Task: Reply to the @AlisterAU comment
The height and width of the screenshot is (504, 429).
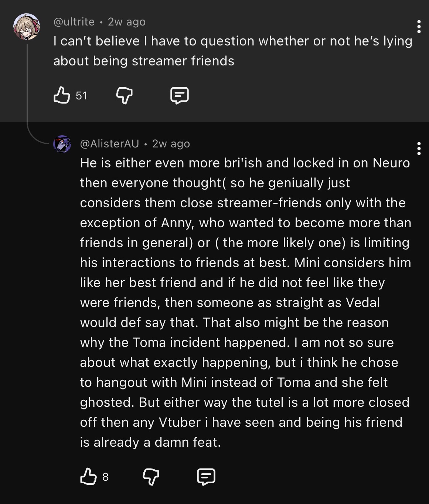Action: [x=206, y=477]
